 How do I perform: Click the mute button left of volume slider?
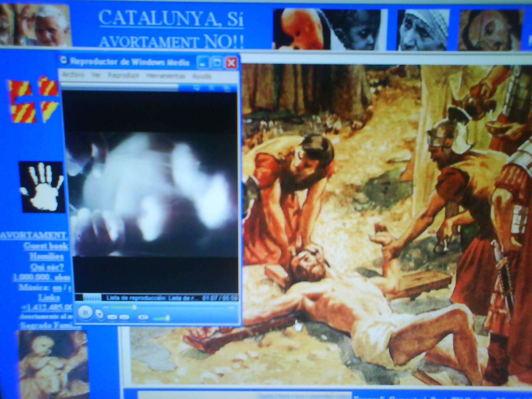(143, 317)
